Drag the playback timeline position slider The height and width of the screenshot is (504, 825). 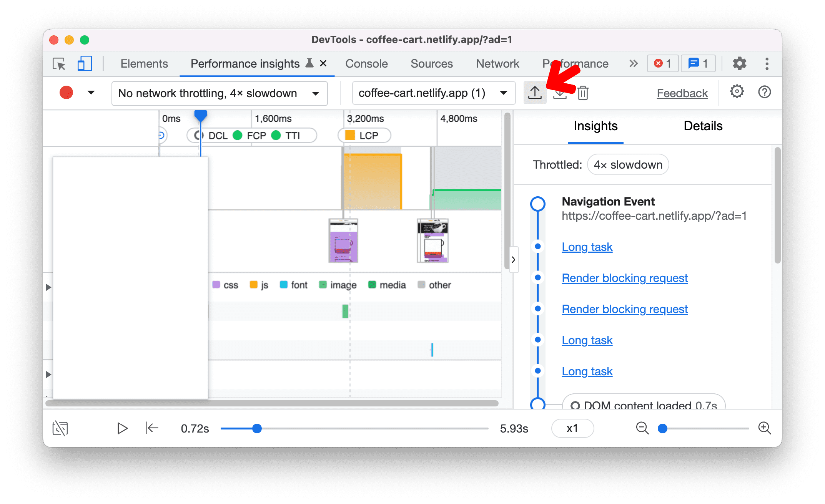click(258, 428)
